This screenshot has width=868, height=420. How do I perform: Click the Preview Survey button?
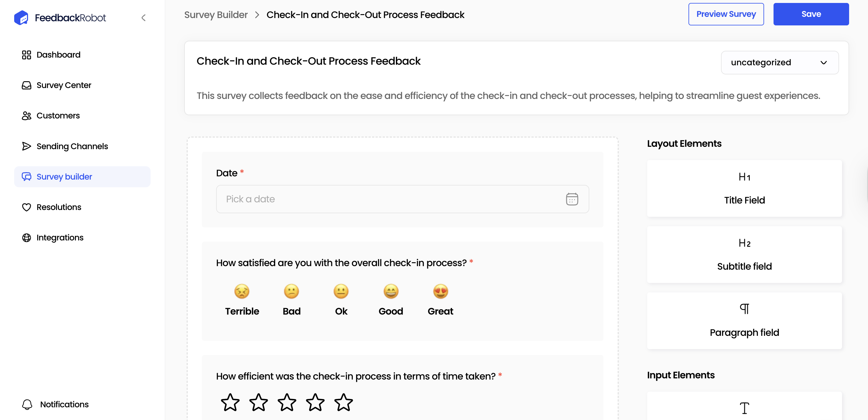[x=726, y=14]
